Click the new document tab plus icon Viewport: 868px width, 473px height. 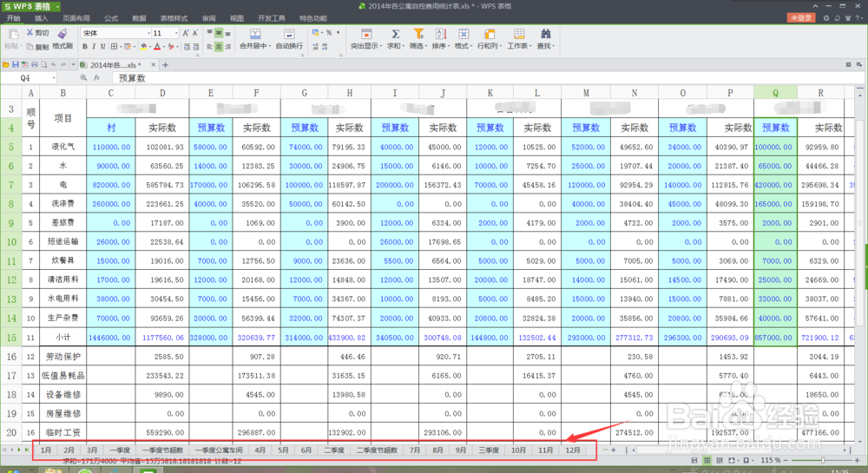[x=165, y=65]
